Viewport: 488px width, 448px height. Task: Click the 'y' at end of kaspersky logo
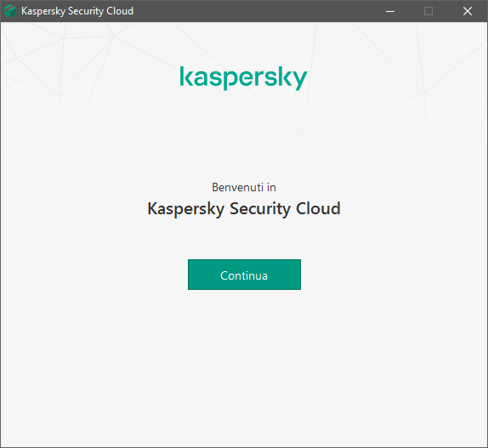(300, 81)
